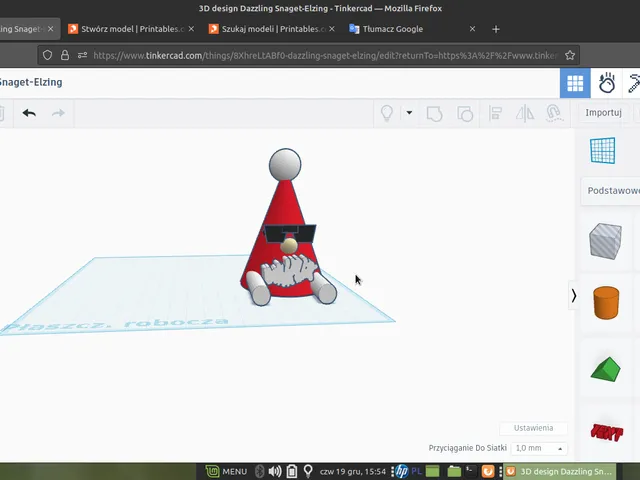Pick the striped hole box shape
The image size is (640, 480).
[x=605, y=241]
